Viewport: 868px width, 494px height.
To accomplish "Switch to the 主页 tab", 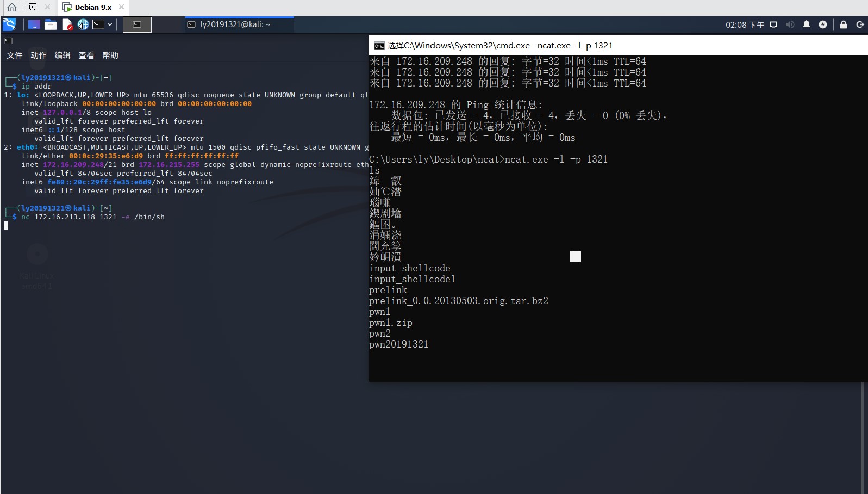I will point(28,7).
